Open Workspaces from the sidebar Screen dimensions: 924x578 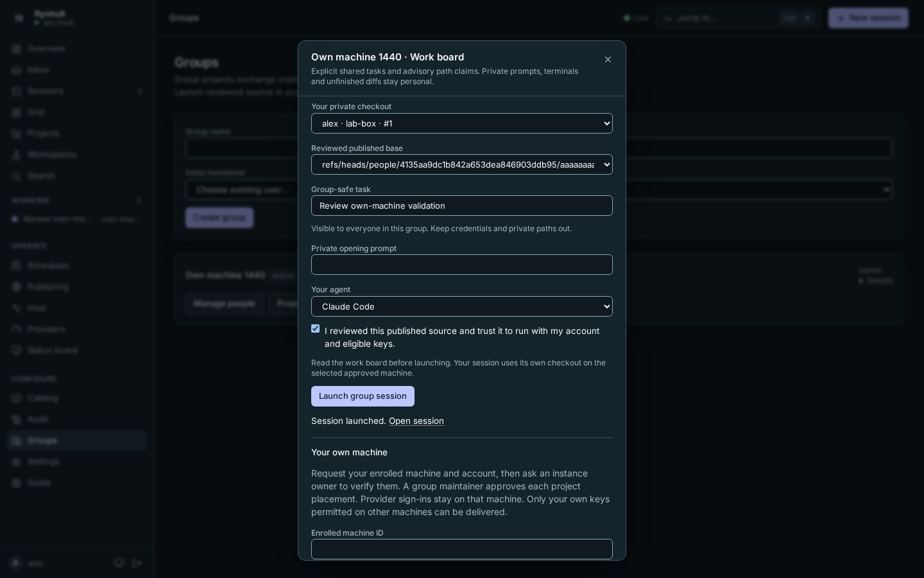77,155
